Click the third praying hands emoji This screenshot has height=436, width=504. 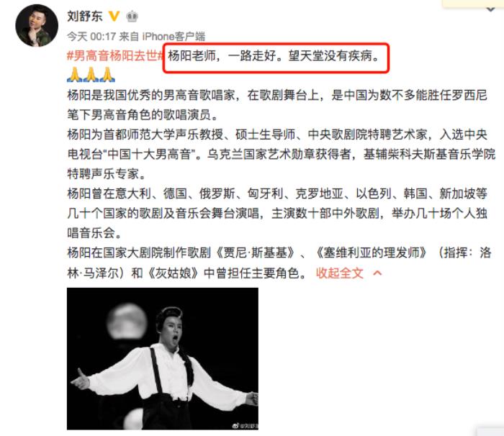pyautogui.click(x=107, y=75)
